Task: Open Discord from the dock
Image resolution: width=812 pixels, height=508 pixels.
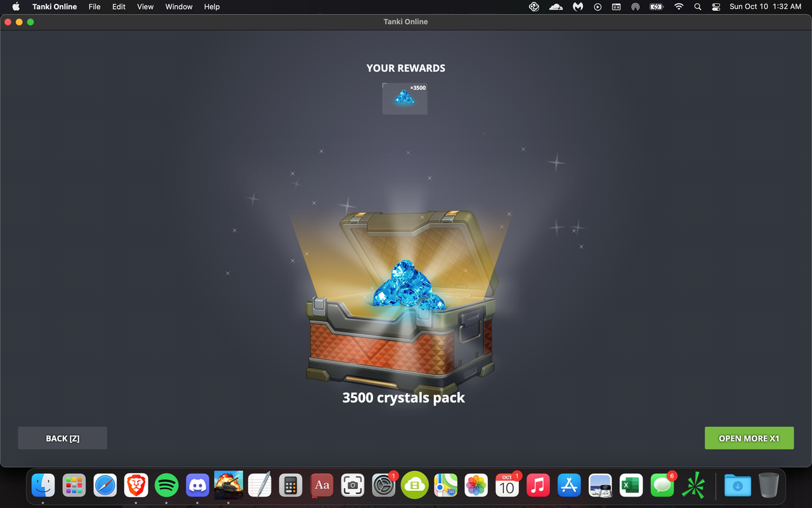Action: [x=198, y=485]
